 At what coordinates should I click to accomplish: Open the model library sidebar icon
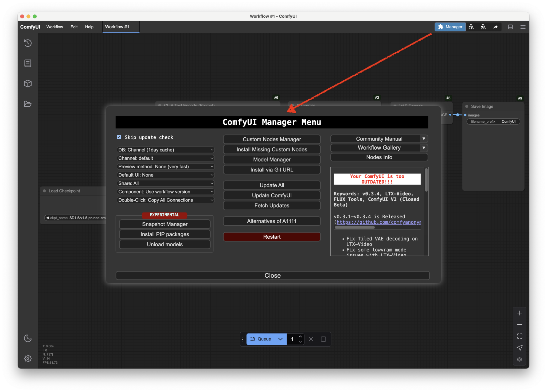pos(28,84)
